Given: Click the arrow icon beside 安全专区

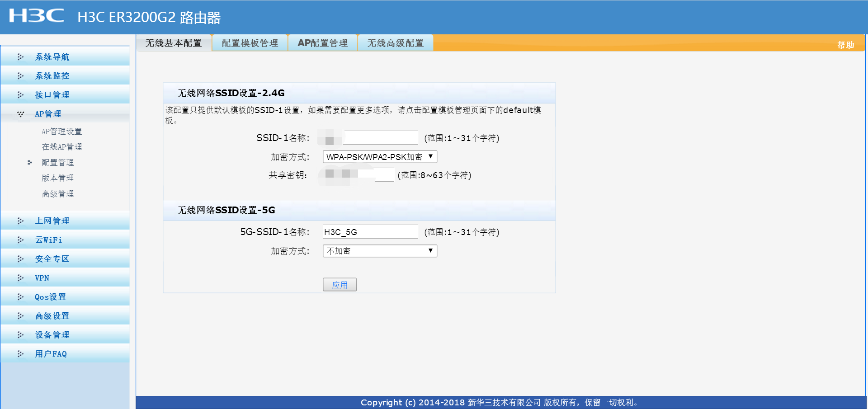Looking at the screenshot, I should pos(20,259).
